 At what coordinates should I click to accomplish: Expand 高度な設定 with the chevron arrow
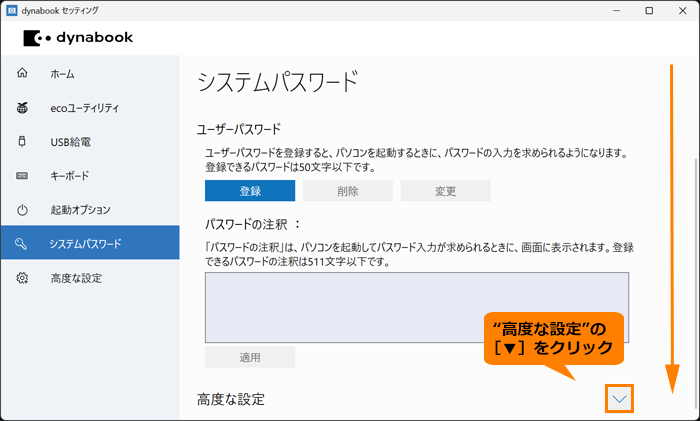pos(619,399)
